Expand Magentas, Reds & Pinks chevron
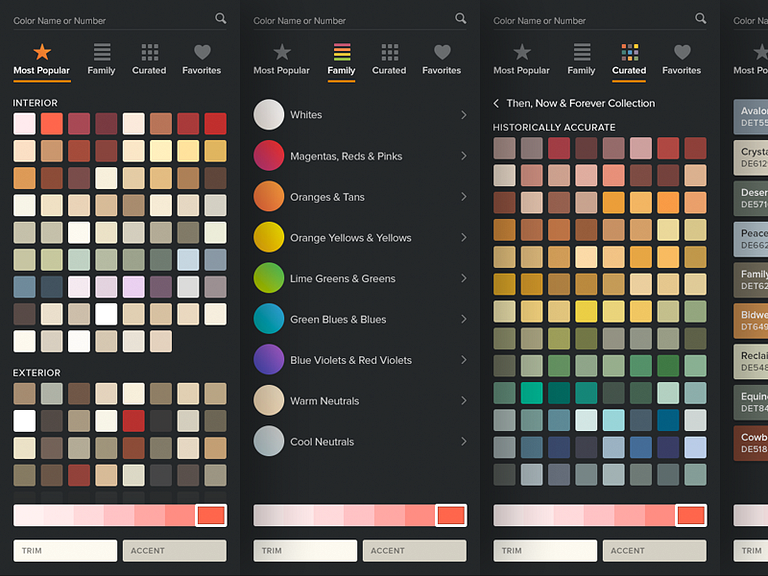The image size is (768, 576). tap(463, 156)
